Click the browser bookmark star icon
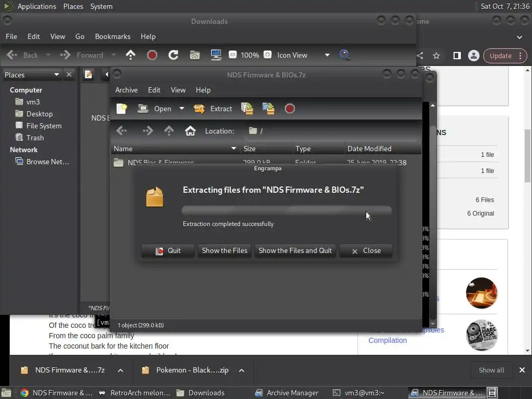532x399 pixels. pos(436,56)
